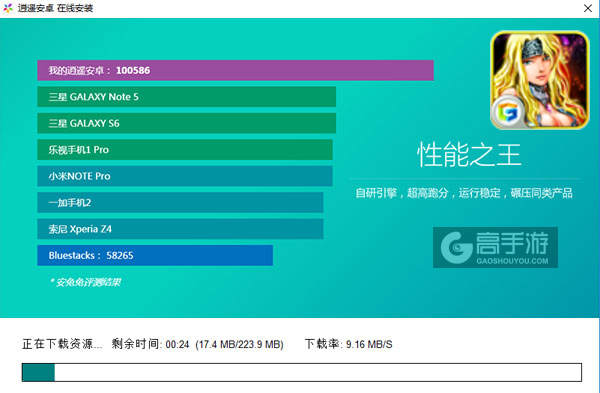Close the 逍遥安卓 installer window
The height and width of the screenshot is (393, 600).
click(588, 8)
